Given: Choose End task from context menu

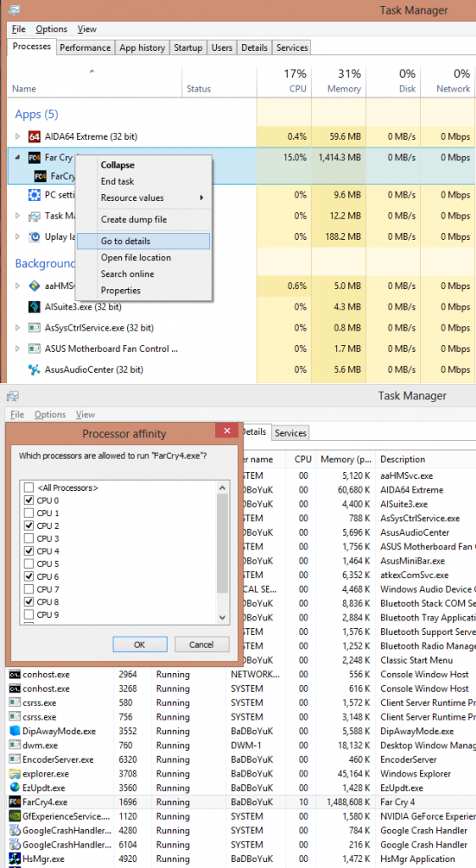Looking at the screenshot, I should [x=144, y=181].
